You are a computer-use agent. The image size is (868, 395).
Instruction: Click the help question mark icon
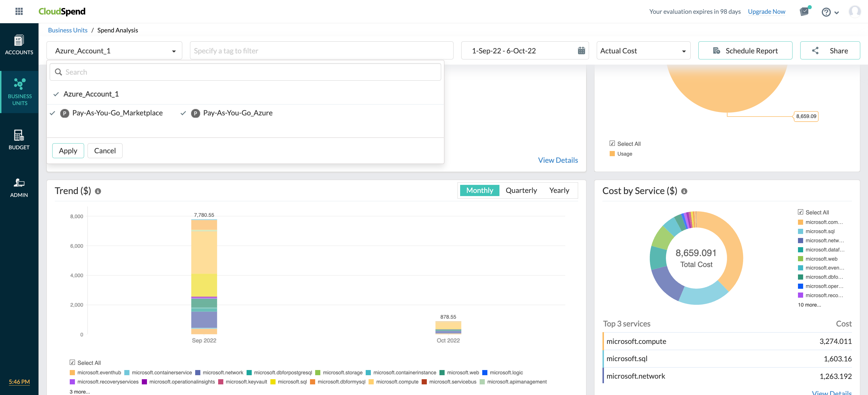[x=826, y=12]
